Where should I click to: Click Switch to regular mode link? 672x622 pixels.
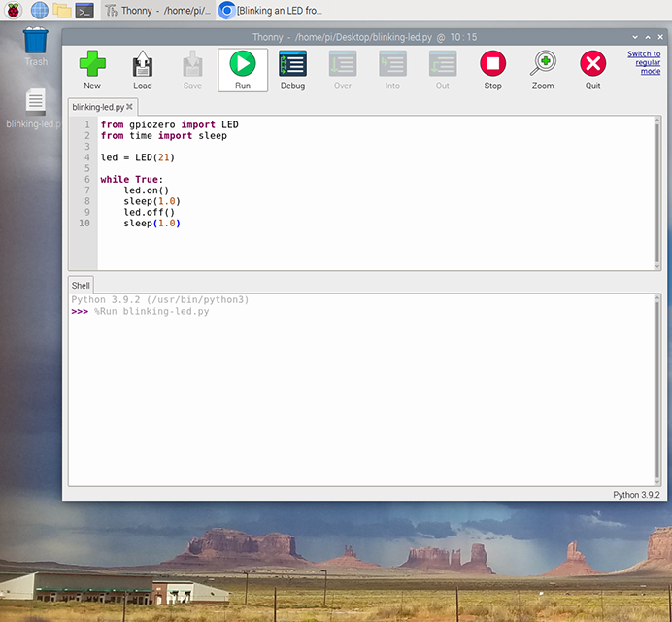pyautogui.click(x=644, y=62)
